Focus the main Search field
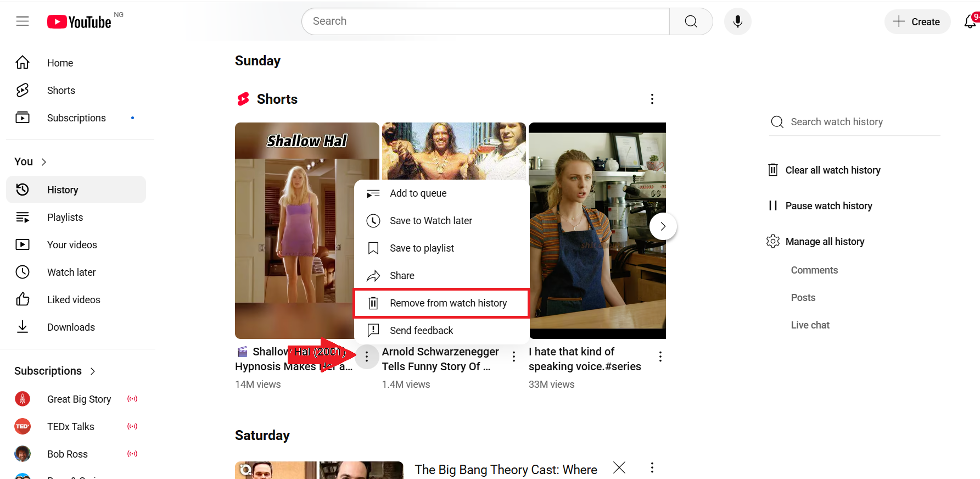The width and height of the screenshot is (980, 479). [485, 21]
